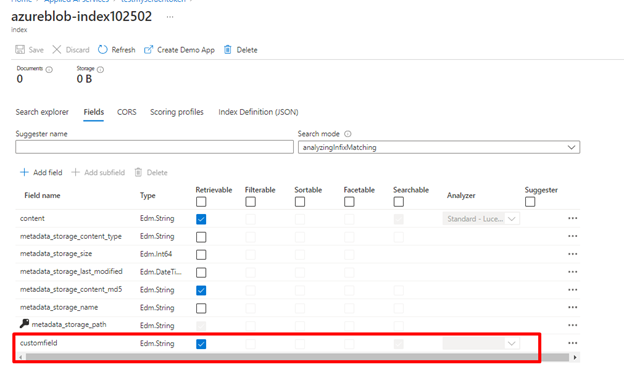Click the horizontal scrollbar thumb
624x375 pixels.
298,357
